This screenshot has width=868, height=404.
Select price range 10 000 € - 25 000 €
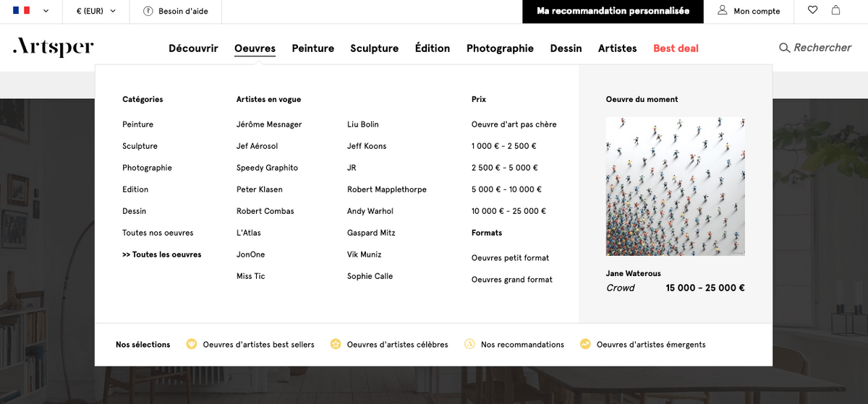[509, 211]
